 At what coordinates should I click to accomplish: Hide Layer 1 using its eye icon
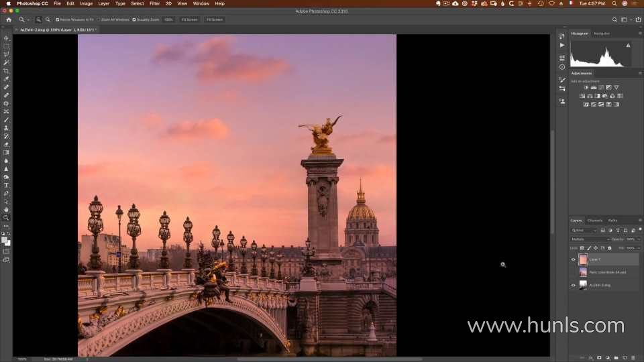(573, 259)
